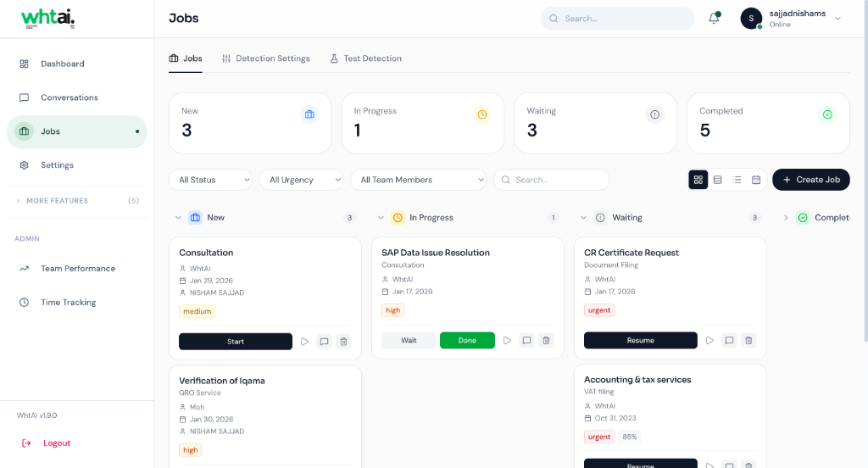Collapse the Waiting column

click(x=583, y=218)
